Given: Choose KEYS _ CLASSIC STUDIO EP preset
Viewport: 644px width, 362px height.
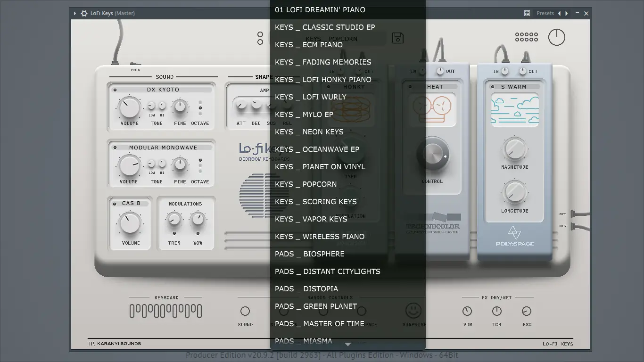Looking at the screenshot, I should click(x=348, y=27).
